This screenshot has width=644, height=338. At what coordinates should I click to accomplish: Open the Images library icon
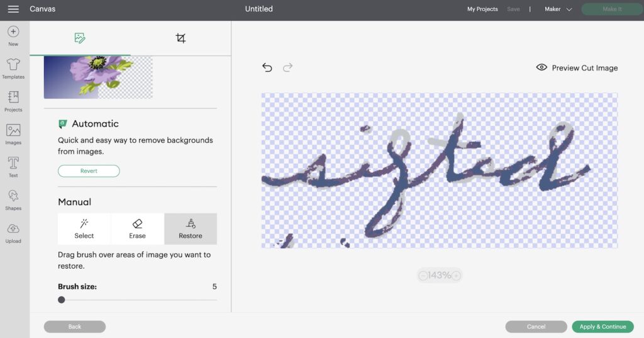pyautogui.click(x=13, y=130)
